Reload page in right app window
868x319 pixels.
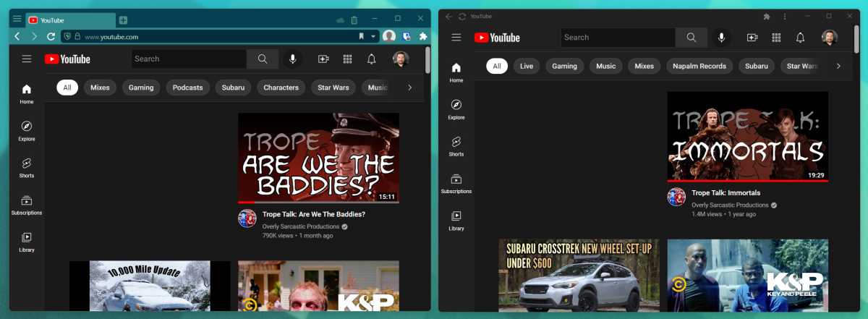point(461,16)
